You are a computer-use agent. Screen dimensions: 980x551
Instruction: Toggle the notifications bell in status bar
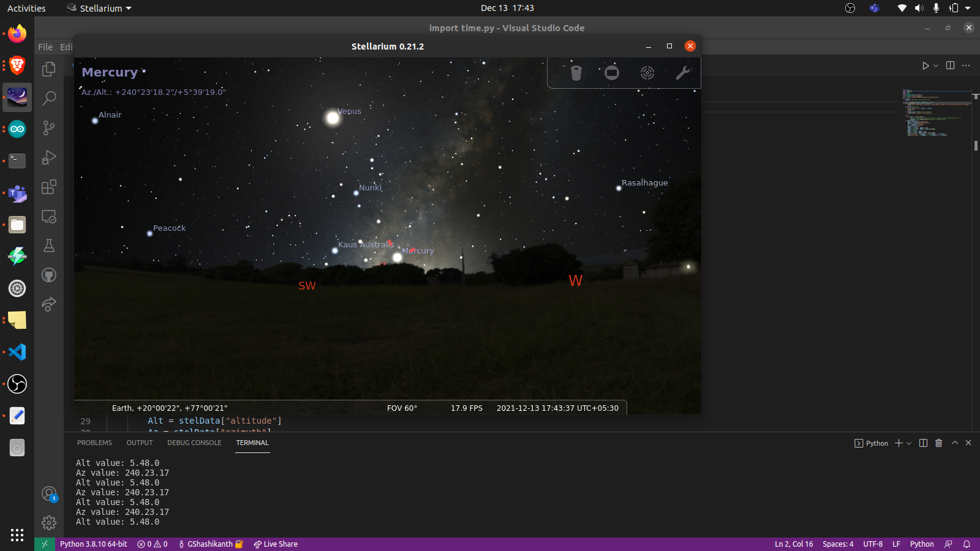(x=967, y=544)
